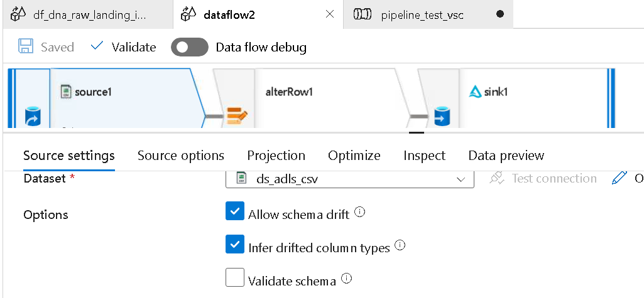The image size is (644, 298).
Task: Show Allow schema drift info tooltip icon
Action: click(x=360, y=212)
